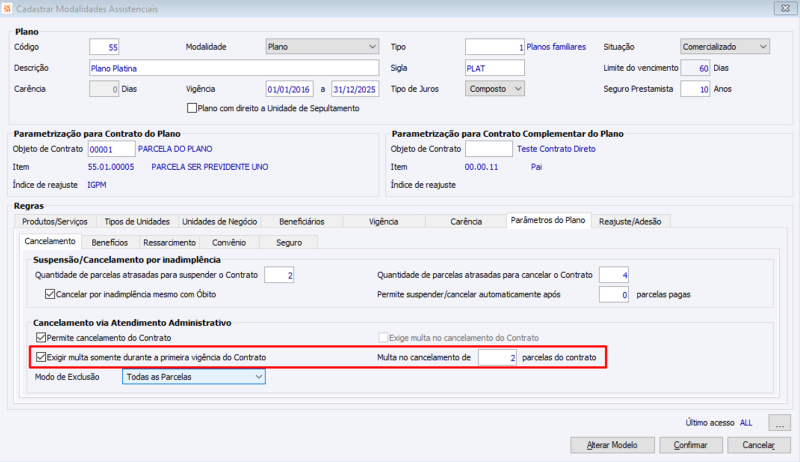Go to the Beneficiários tab
This screenshot has width=800, height=462.
[302, 221]
